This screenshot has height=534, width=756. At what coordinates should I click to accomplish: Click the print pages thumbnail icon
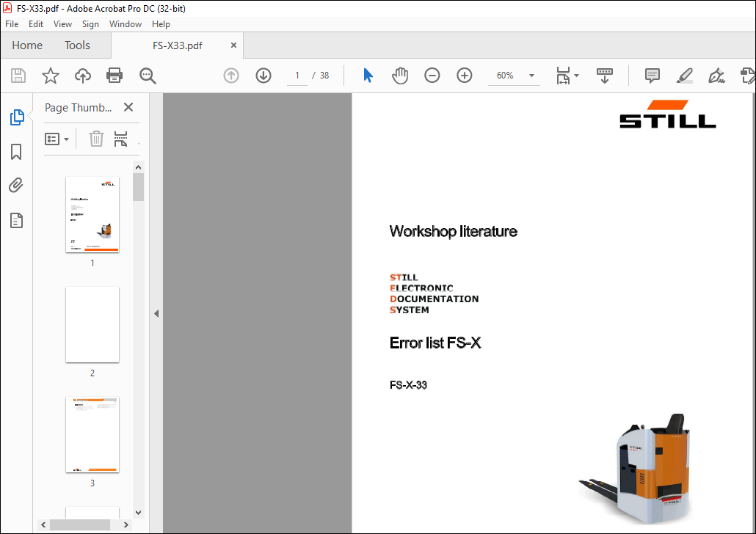120,139
